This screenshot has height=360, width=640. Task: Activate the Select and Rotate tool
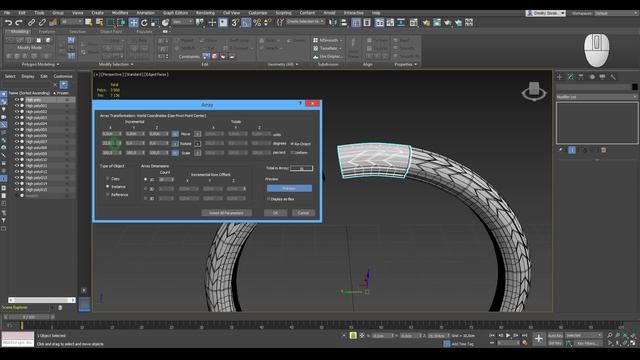coord(144,23)
